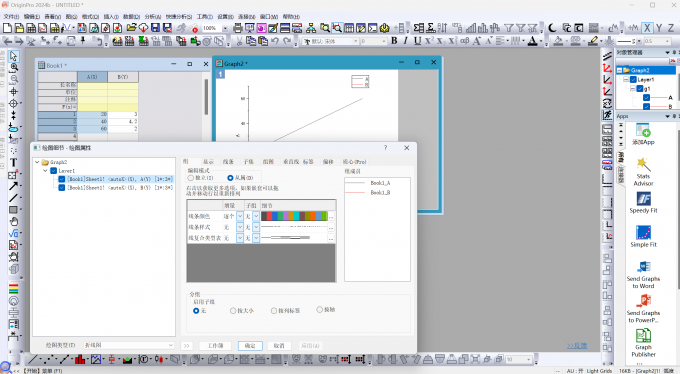Image resolution: width=680 pixels, height=374 pixels.
Task: Uncheck Layer1 checkbox in plot tree
Action: pyautogui.click(x=53, y=171)
